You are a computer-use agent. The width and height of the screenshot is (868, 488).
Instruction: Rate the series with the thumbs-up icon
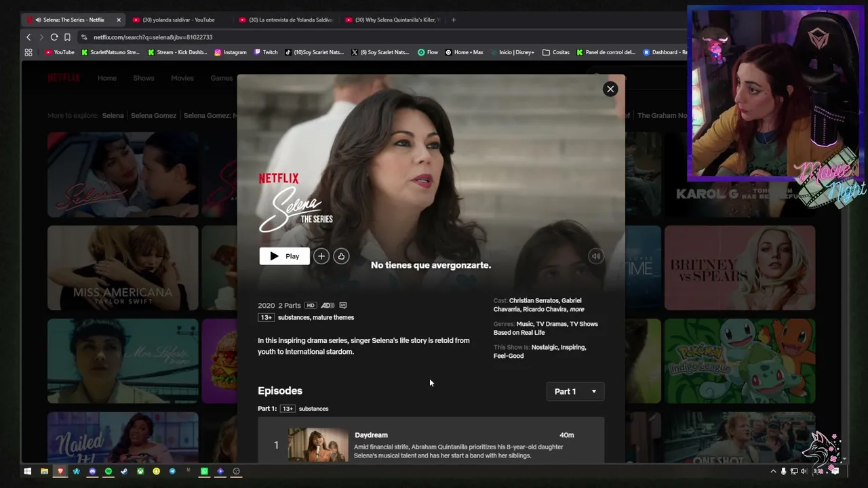point(341,256)
